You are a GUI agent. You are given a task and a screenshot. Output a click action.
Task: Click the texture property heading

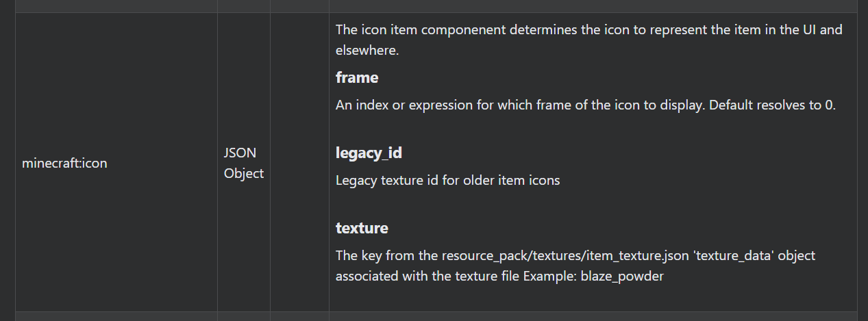click(362, 227)
